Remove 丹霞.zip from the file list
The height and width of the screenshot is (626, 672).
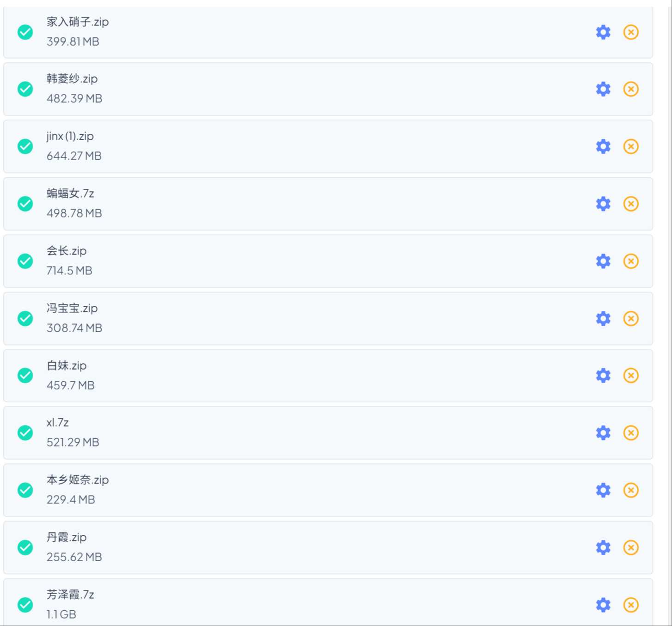[x=631, y=547]
